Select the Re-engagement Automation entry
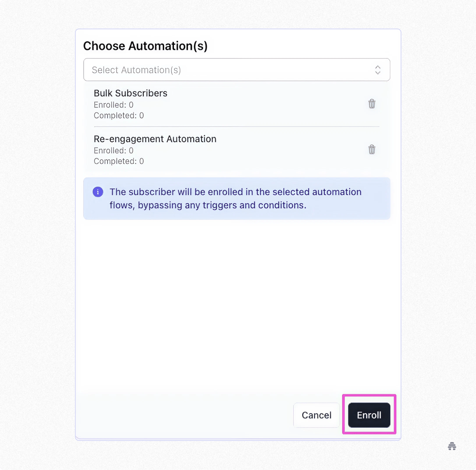Image resolution: width=476 pixels, height=470 pixels. coord(155,139)
